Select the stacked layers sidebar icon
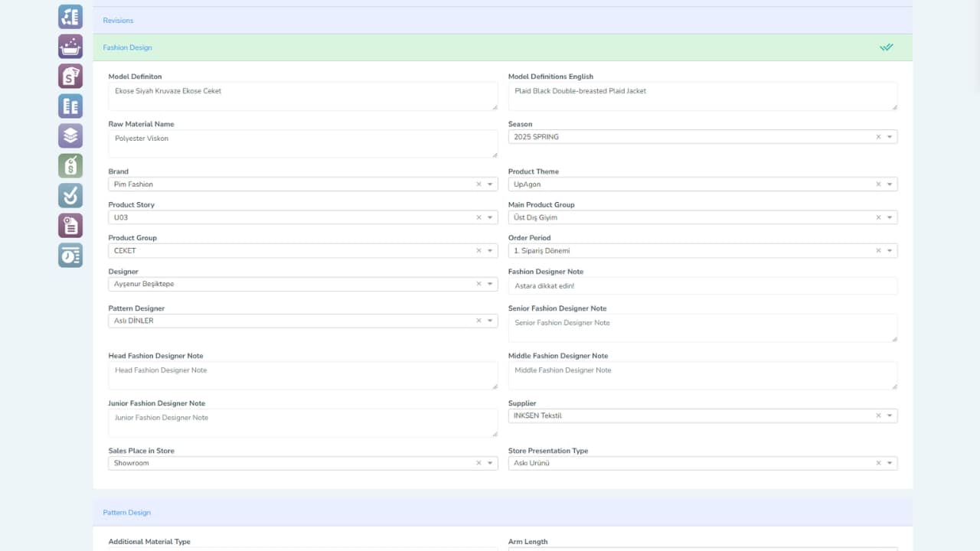 [70, 135]
